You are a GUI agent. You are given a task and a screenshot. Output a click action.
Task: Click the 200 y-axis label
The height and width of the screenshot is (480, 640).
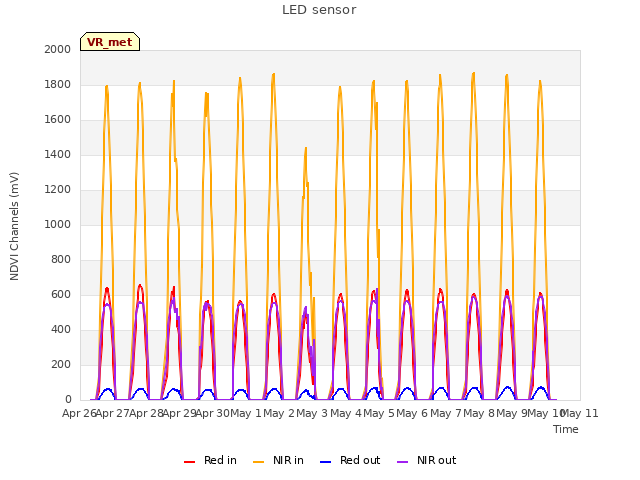61,364
